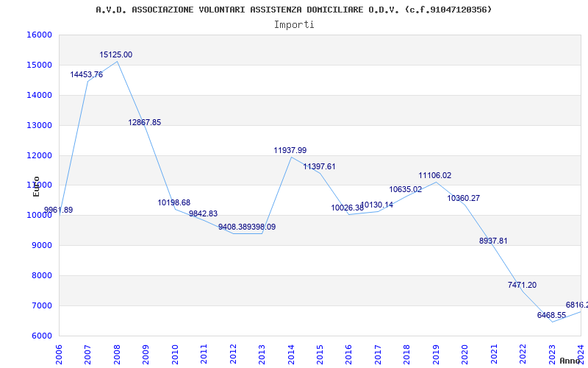588x368 pixels.
Task: Select the 10198.68 data label
Action: (174, 203)
